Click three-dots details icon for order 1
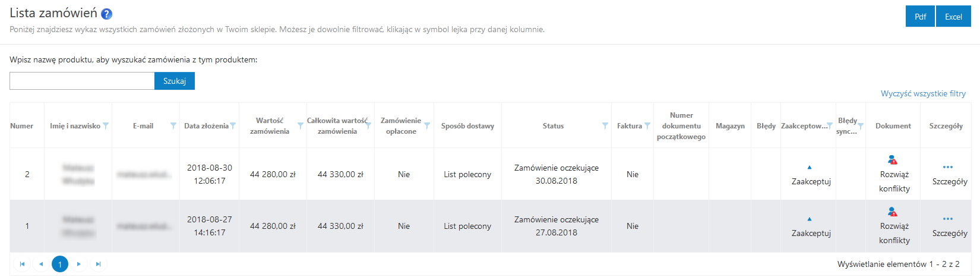The height and width of the screenshot is (280, 980). 947,219
